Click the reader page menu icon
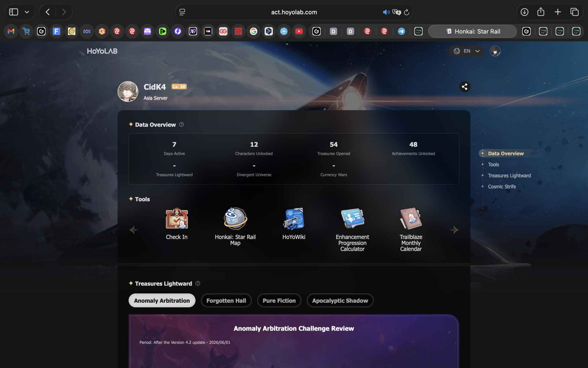This screenshot has height=368, width=588. (x=182, y=12)
